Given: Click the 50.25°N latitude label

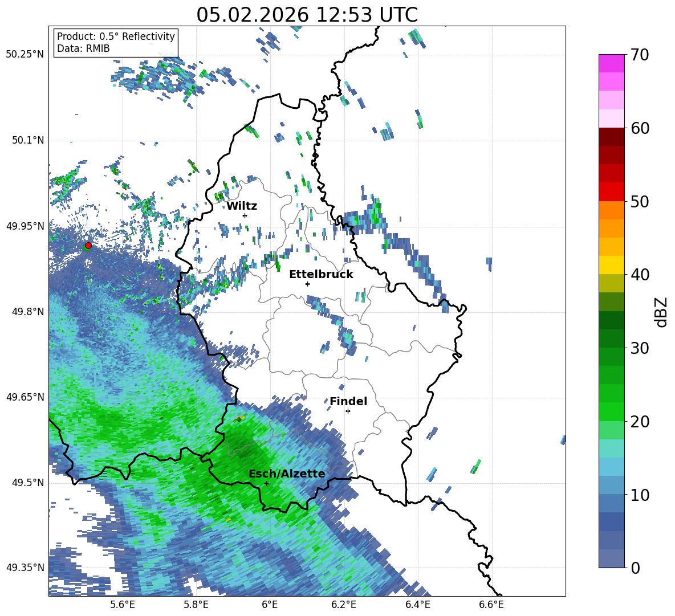Looking at the screenshot, I should (25, 55).
